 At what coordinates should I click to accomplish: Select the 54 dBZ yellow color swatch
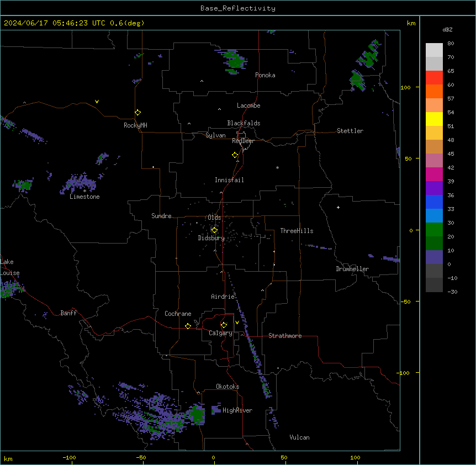tap(434, 119)
